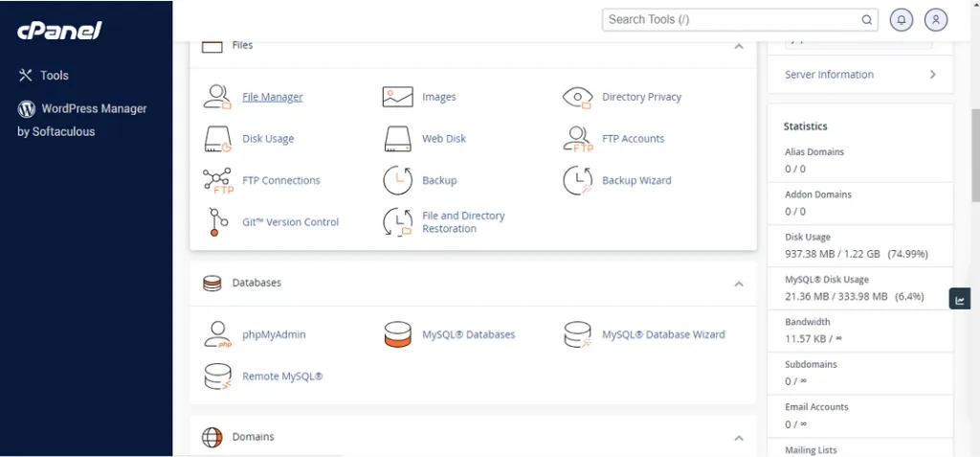980x457 pixels.
Task: Open the File Manager icon
Action: pos(217,97)
